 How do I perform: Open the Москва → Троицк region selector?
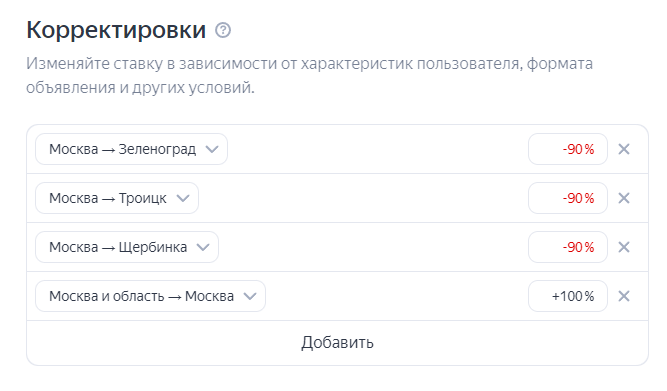coord(117,198)
